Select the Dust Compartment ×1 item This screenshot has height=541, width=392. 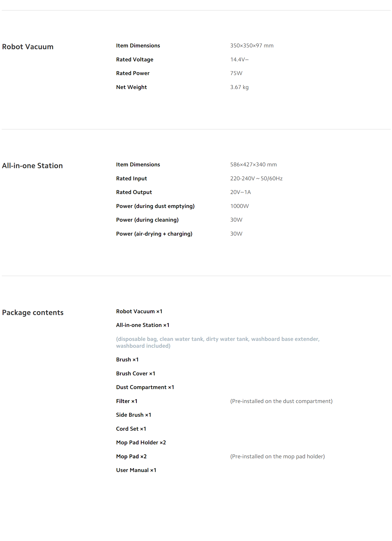pyautogui.click(x=145, y=387)
